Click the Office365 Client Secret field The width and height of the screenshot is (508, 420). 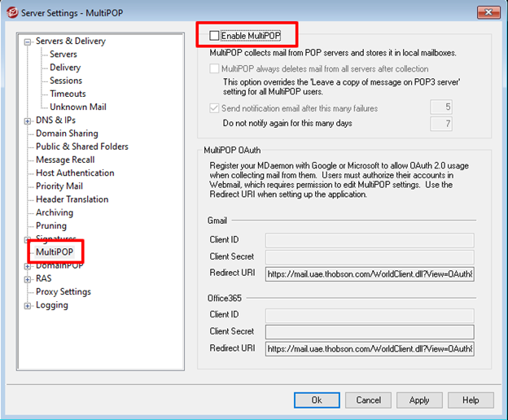coord(370,332)
